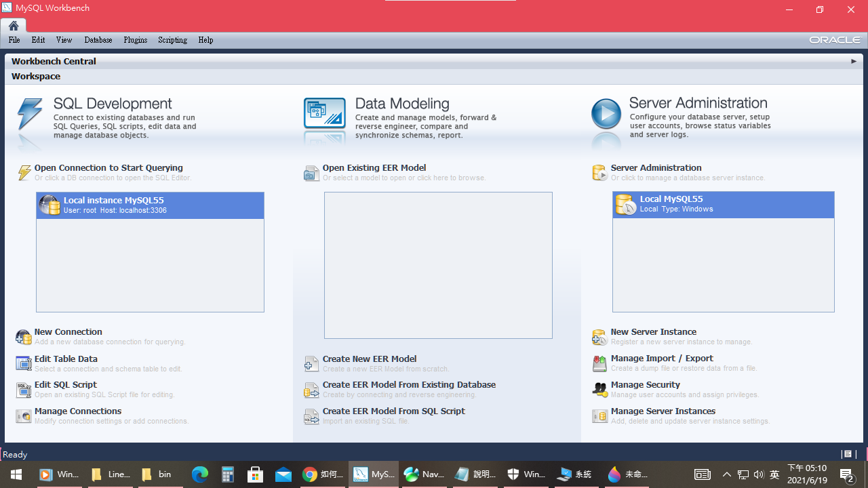Choose "Create EER Model From Existing Database" text
Image resolution: width=868 pixels, height=488 pixels.
pos(409,385)
